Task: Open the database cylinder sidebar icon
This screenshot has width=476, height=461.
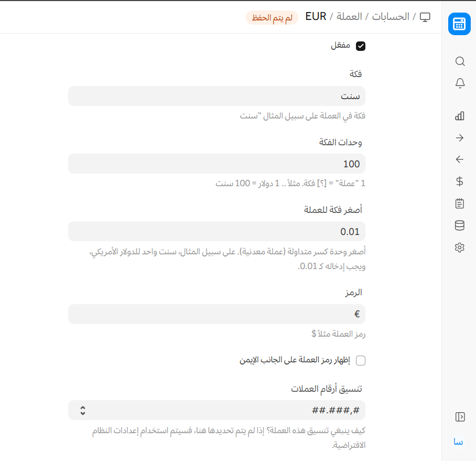Action: [460, 226]
